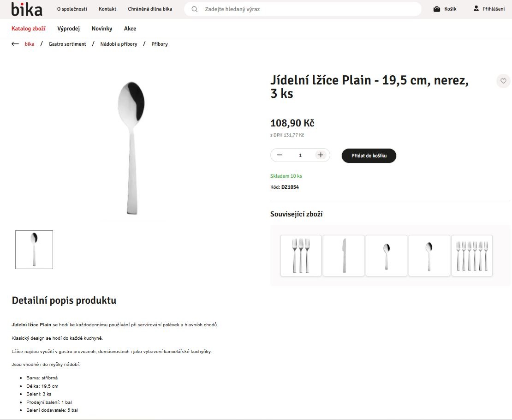Screen dimensions: 512x420
Task: Click the bika logo
Action: click(27, 9)
